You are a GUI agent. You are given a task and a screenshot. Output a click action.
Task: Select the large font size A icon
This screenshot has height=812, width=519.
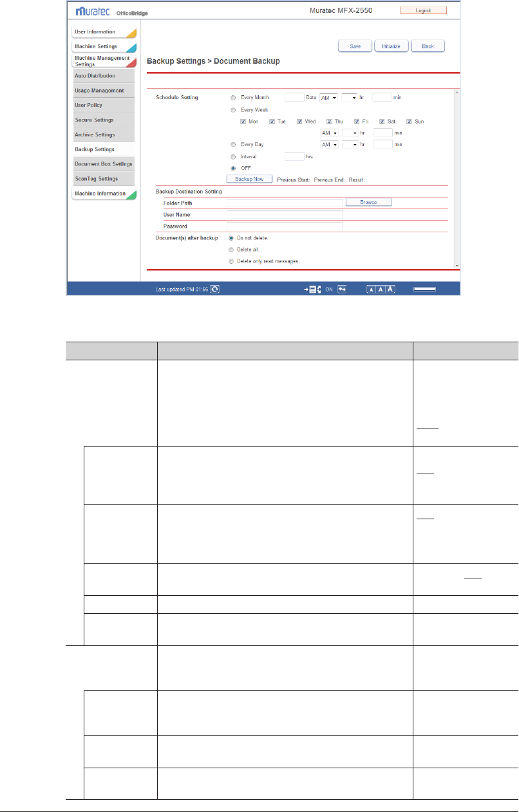(390, 290)
